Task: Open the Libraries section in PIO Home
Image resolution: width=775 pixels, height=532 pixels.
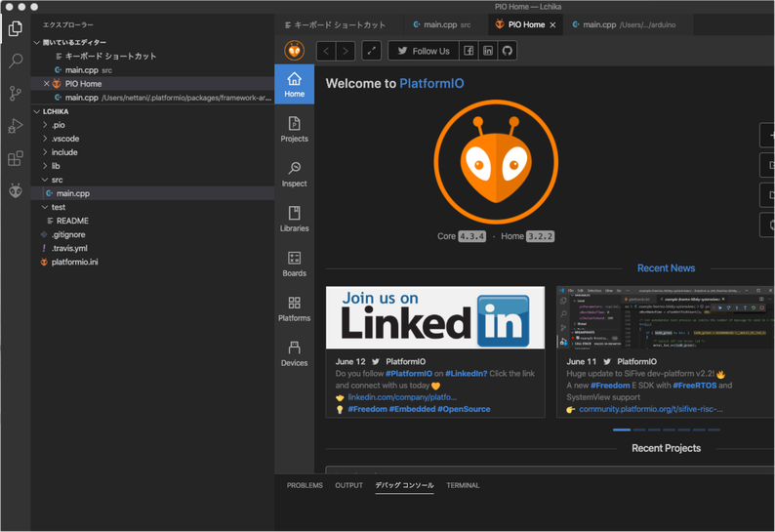Action: pos(294,219)
